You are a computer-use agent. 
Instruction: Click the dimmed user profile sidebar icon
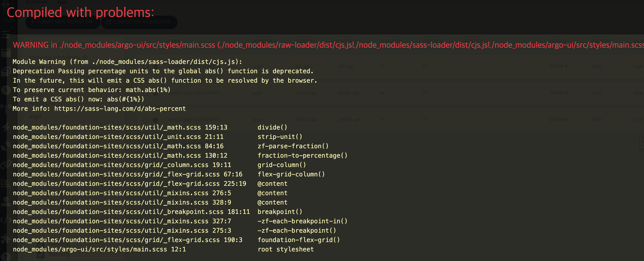pos(5,201)
